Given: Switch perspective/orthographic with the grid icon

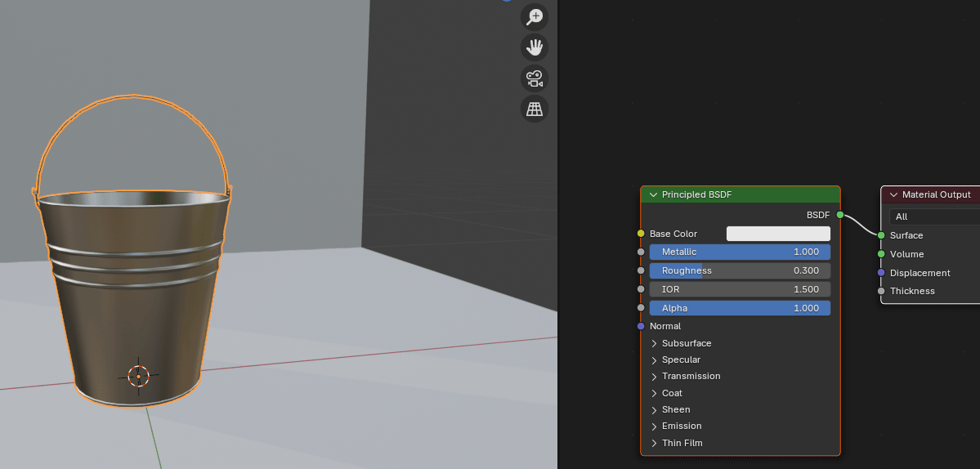Looking at the screenshot, I should [535, 109].
